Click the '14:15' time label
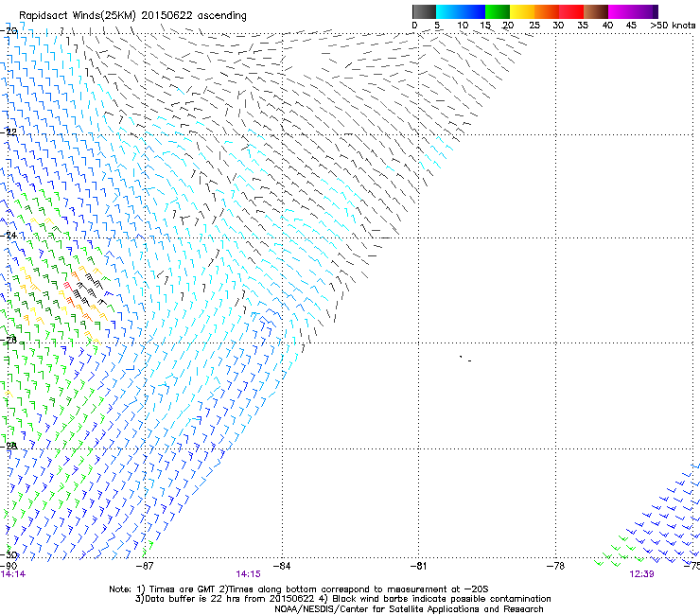Viewport: 700px width, 615px height. (x=248, y=574)
